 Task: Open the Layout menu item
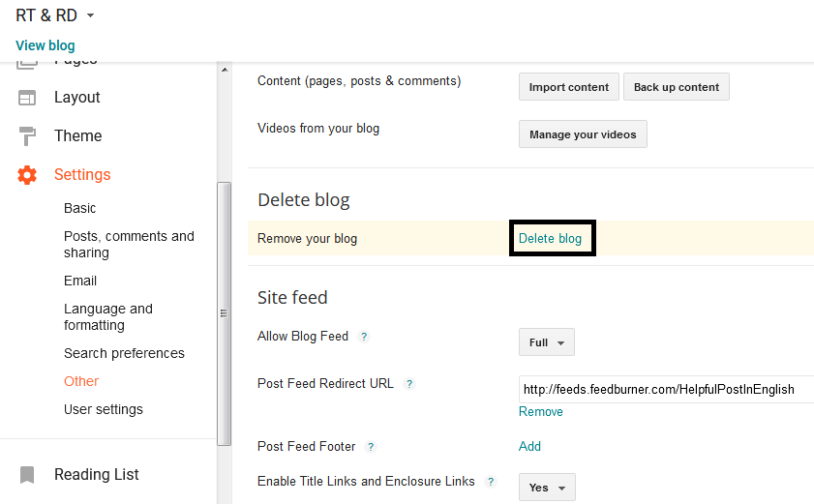[76, 98]
